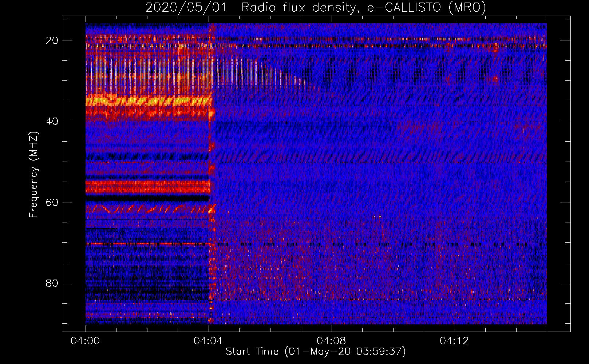Click the '40' frequency tick label
This screenshot has height=364, width=589.
(x=52, y=121)
